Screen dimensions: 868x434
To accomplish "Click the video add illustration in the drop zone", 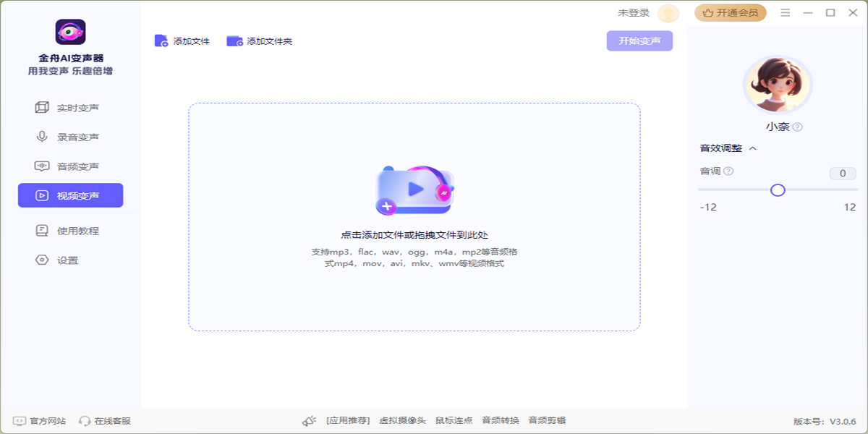I will (x=414, y=191).
